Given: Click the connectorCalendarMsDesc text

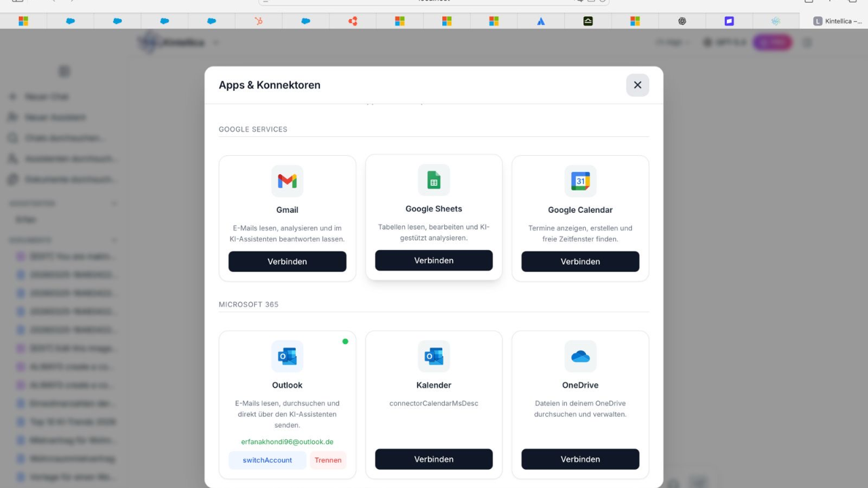Looking at the screenshot, I should pyautogui.click(x=434, y=403).
